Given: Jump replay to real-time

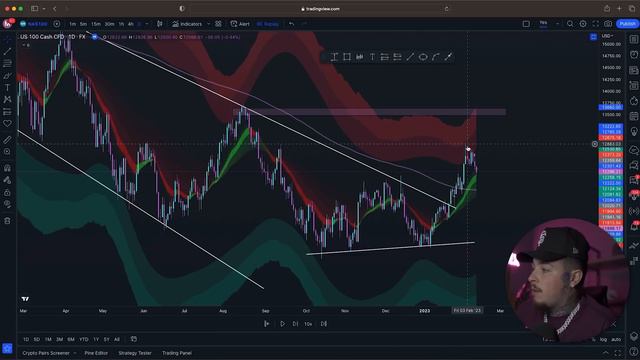Looking at the screenshot, I should (324, 324).
